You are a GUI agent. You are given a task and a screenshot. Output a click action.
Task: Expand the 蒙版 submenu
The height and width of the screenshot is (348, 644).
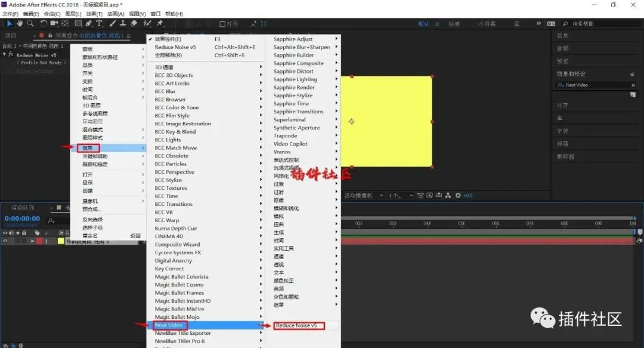(109, 49)
